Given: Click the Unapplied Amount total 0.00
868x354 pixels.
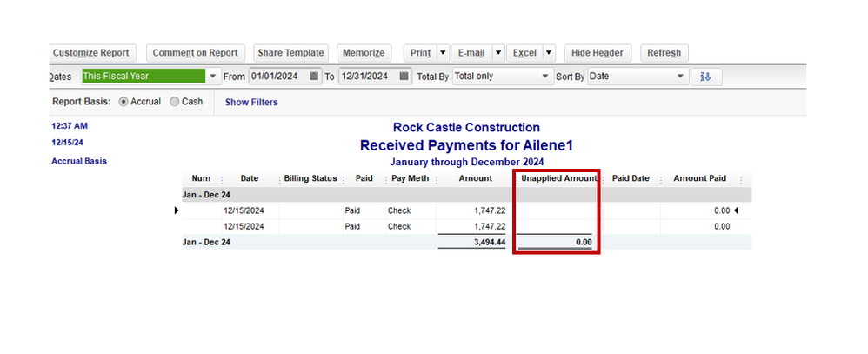Looking at the screenshot, I should (x=583, y=242).
